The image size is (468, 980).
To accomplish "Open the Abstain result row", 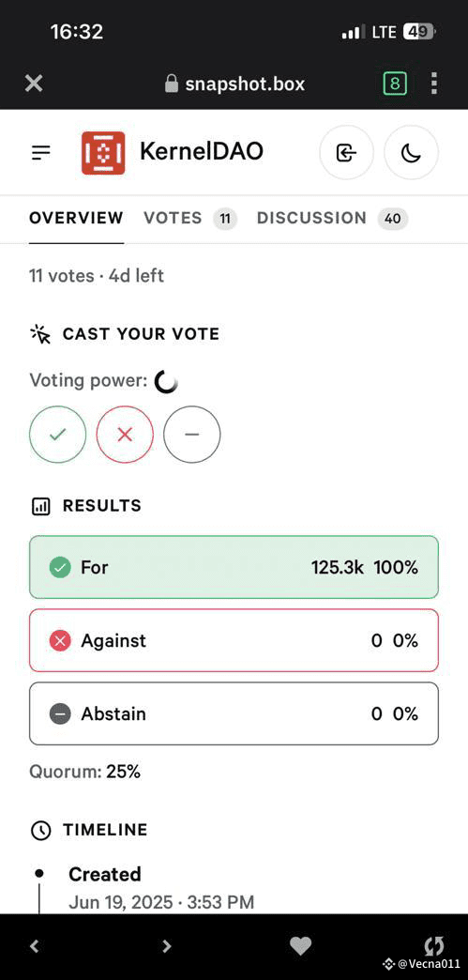I will [234, 713].
